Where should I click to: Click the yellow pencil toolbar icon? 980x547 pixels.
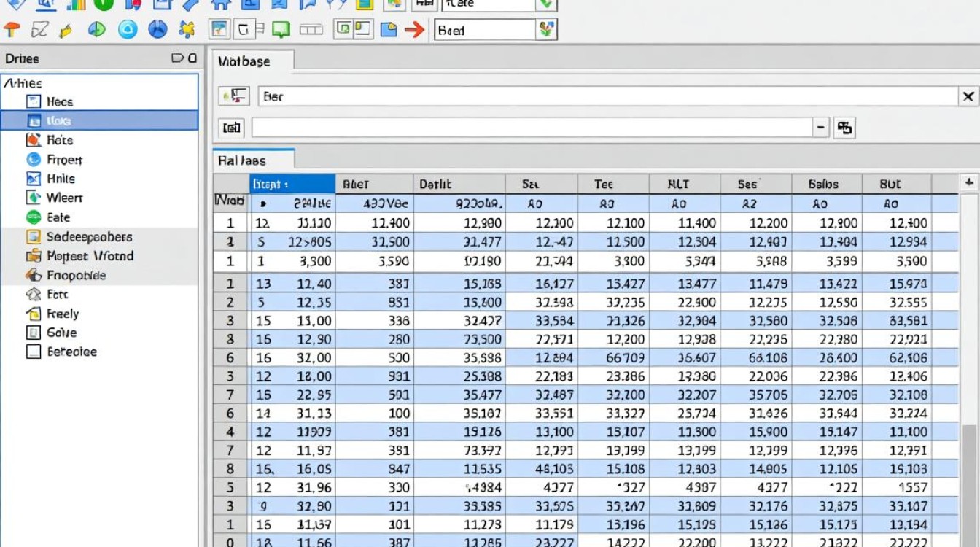click(x=66, y=30)
